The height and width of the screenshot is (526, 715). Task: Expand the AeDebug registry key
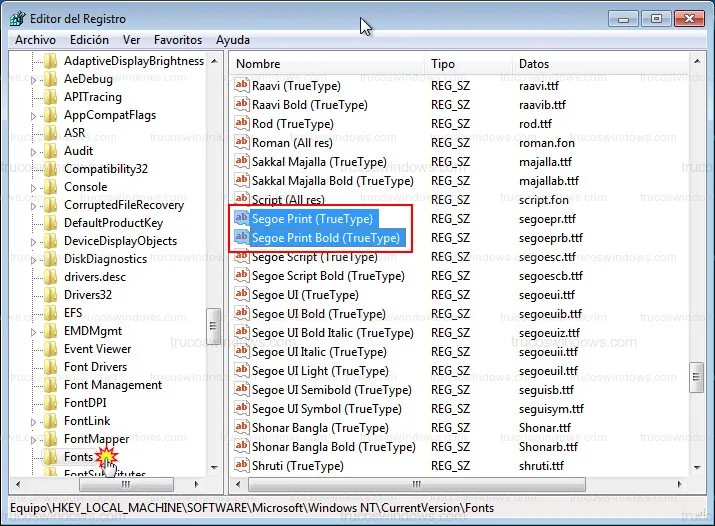[x=34, y=79]
